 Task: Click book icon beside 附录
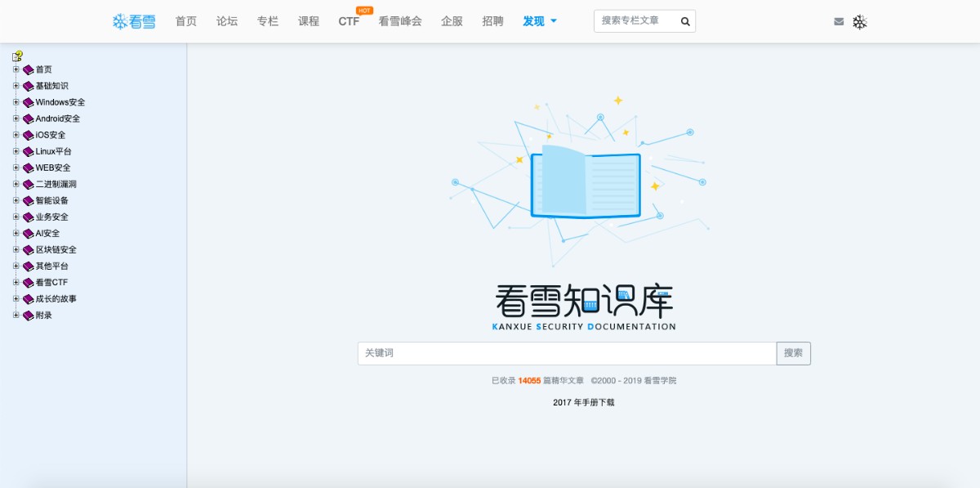29,315
